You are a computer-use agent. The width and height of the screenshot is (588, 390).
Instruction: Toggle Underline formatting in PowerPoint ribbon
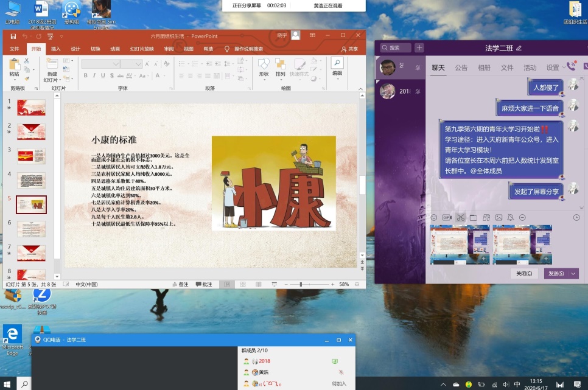pos(103,75)
